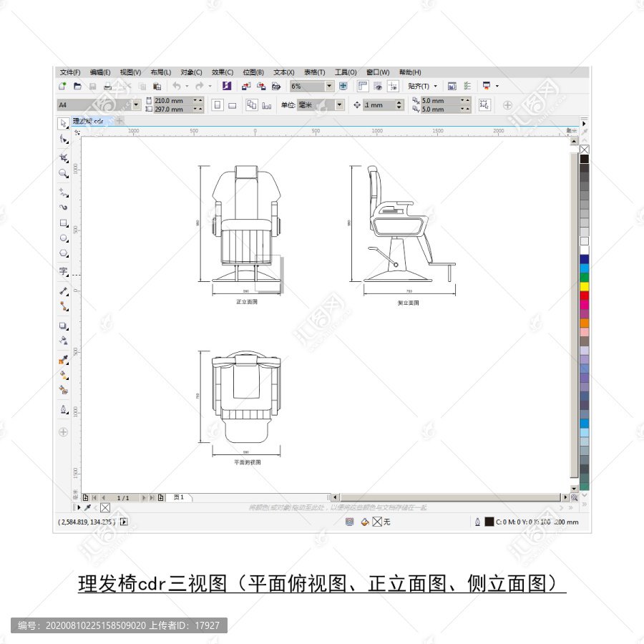Select the Interactive Fill tool
The width and height of the screenshot is (644, 644).
click(63, 375)
